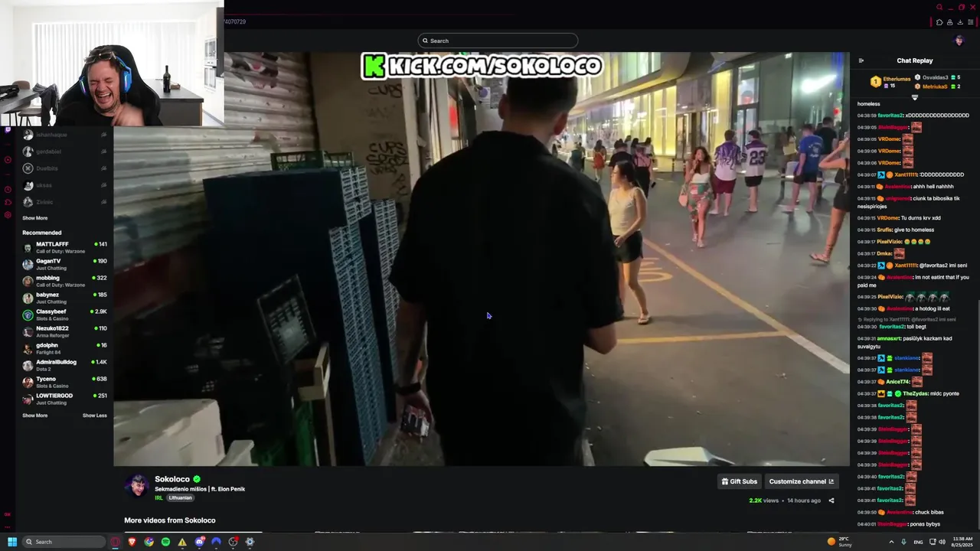980x551 pixels.
Task: Open AdmiralBulldog recommended channel
Action: pyautogui.click(x=65, y=365)
